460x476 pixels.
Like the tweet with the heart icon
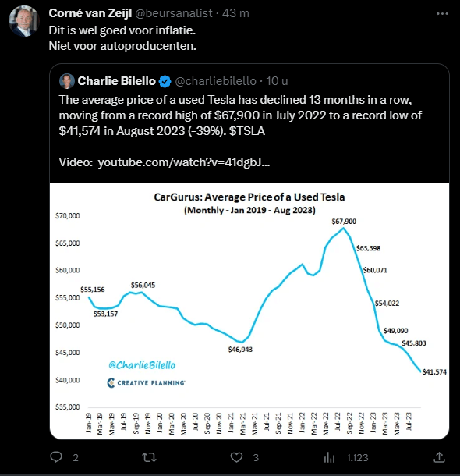(x=236, y=457)
